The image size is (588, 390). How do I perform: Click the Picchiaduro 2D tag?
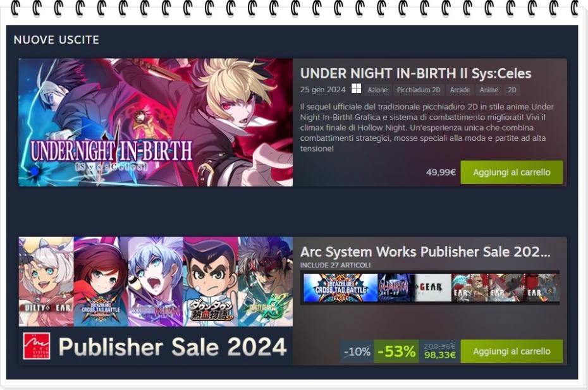419,90
